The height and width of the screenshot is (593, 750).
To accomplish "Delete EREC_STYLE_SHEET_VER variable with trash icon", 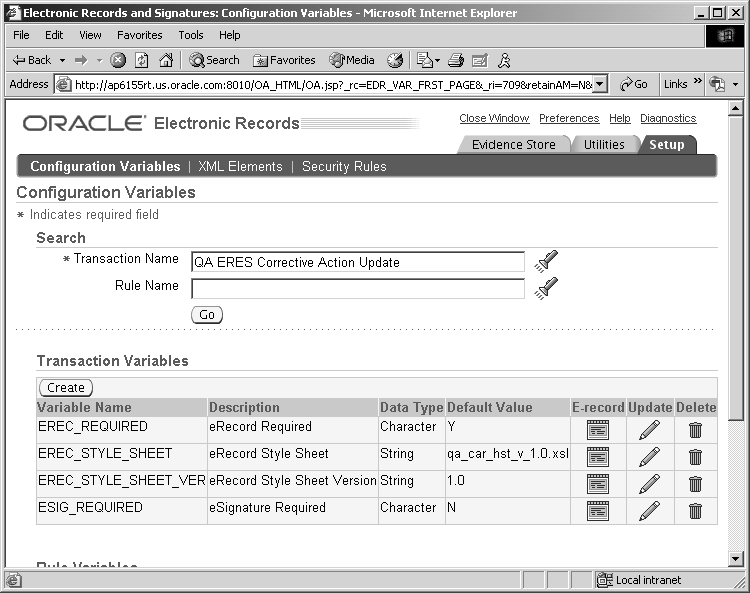I will 695,484.
